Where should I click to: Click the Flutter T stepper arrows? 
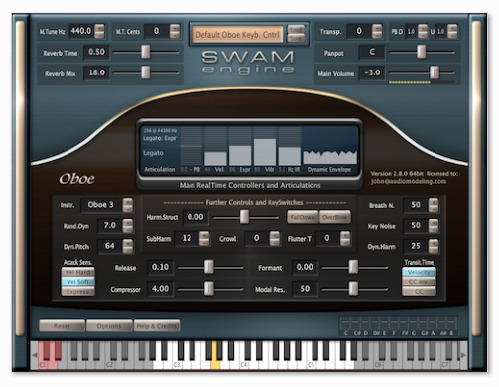(x=345, y=238)
